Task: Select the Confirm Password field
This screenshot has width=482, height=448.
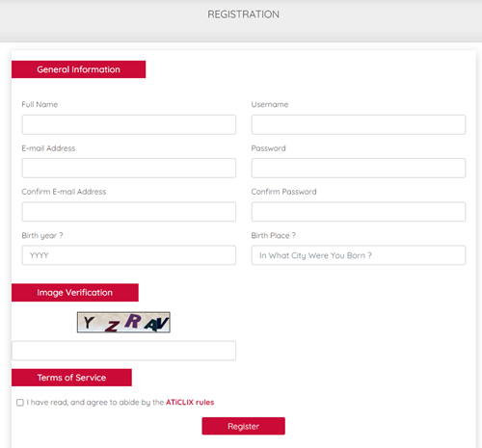Action: tap(359, 212)
